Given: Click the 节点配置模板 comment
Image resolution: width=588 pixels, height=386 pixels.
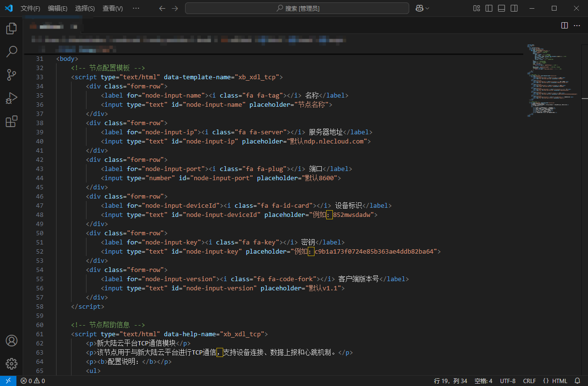Looking at the screenshot, I should point(108,68).
